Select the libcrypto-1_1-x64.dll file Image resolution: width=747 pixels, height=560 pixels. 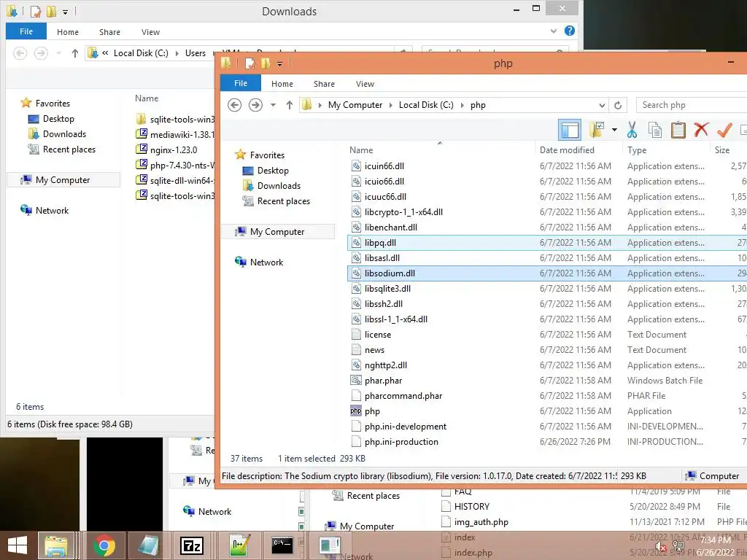pyautogui.click(x=403, y=212)
